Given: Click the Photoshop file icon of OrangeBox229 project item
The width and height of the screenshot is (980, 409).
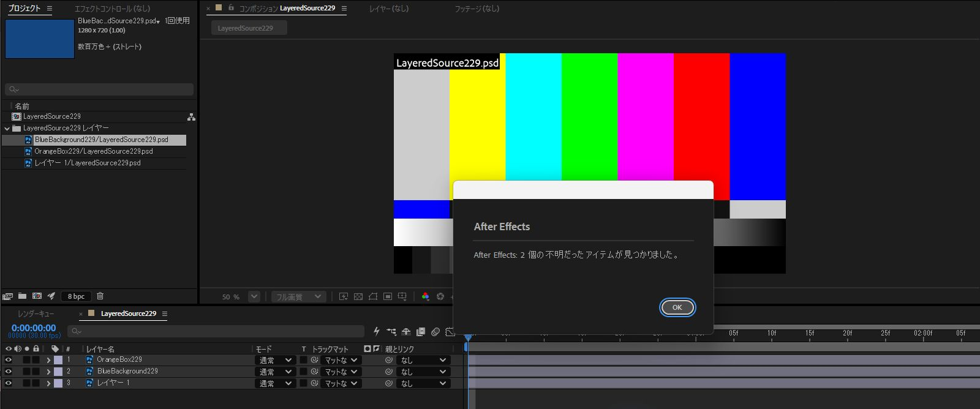Looking at the screenshot, I should pyautogui.click(x=28, y=151).
